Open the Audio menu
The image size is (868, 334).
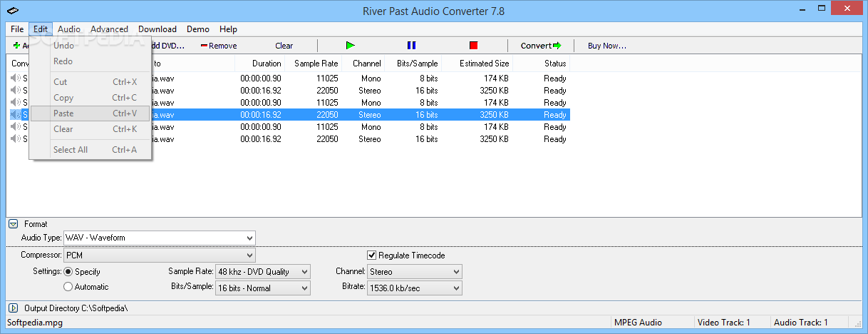pos(69,29)
